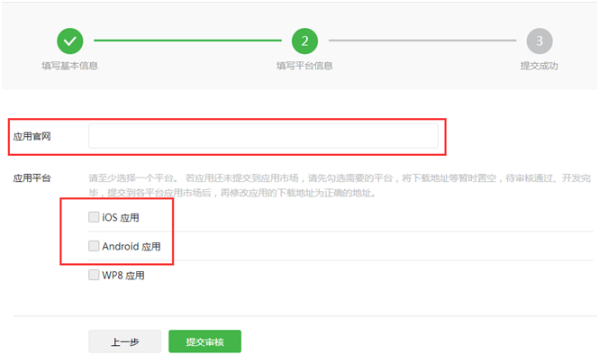Select the 提交成功 step label
The height and width of the screenshot is (364, 599).
(x=539, y=66)
